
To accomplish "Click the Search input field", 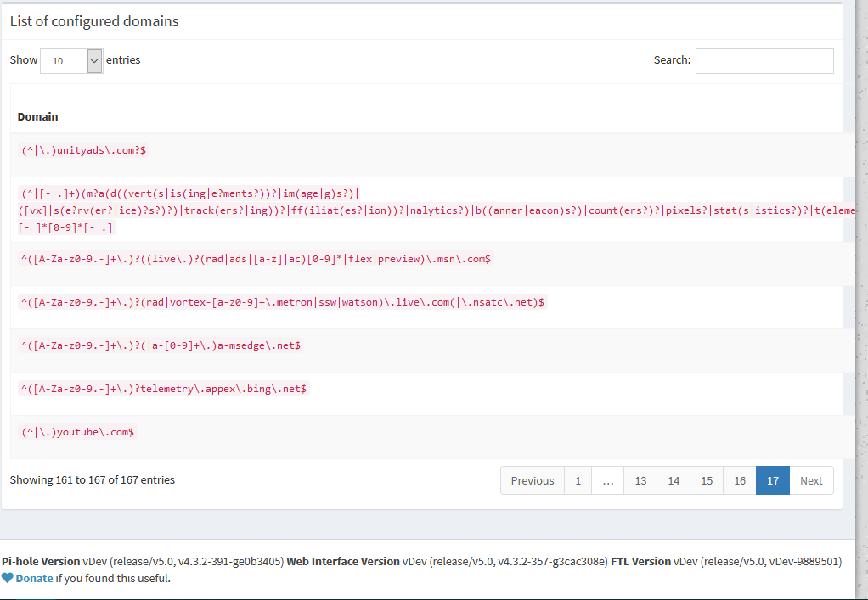I will click(x=763, y=60).
